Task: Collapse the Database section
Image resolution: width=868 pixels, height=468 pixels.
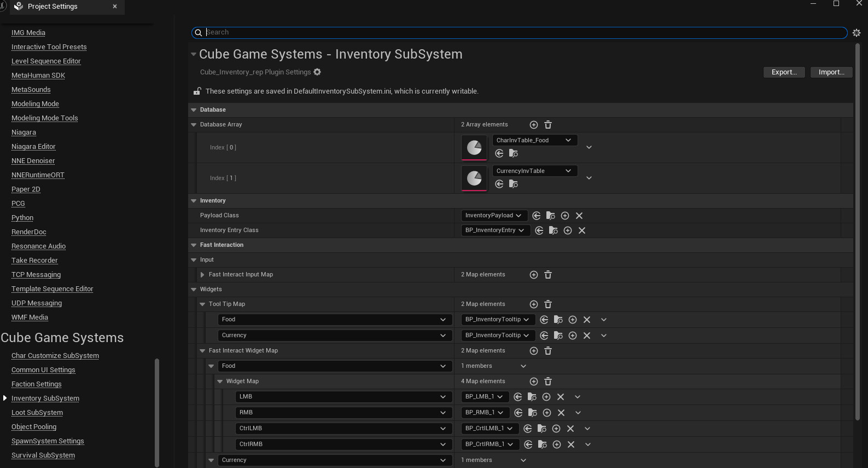Action: click(194, 110)
